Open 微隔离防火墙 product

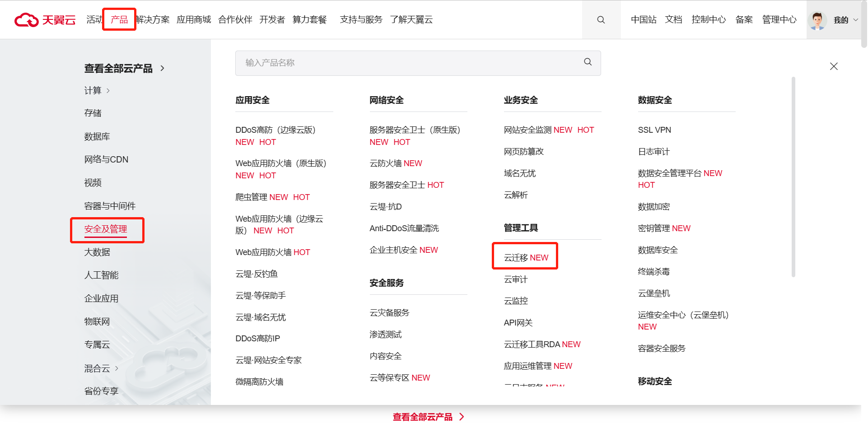click(259, 382)
